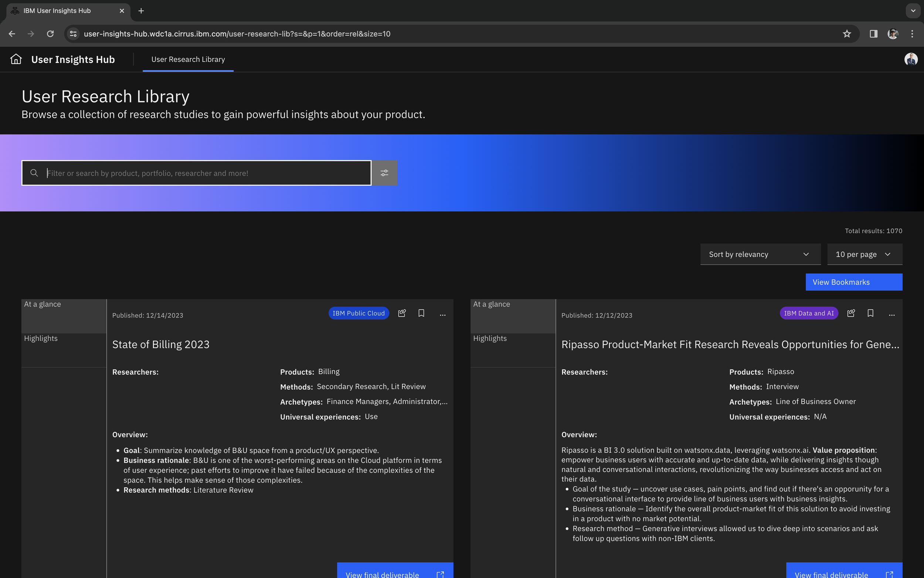
Task: Select Highlights on the Ripasso card
Action: pos(513,350)
